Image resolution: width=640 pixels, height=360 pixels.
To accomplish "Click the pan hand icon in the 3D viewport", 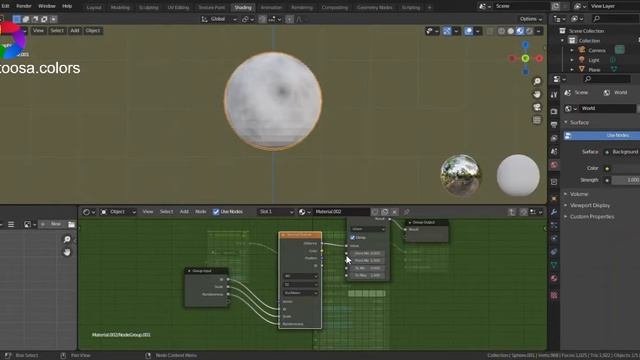I will point(537,94).
